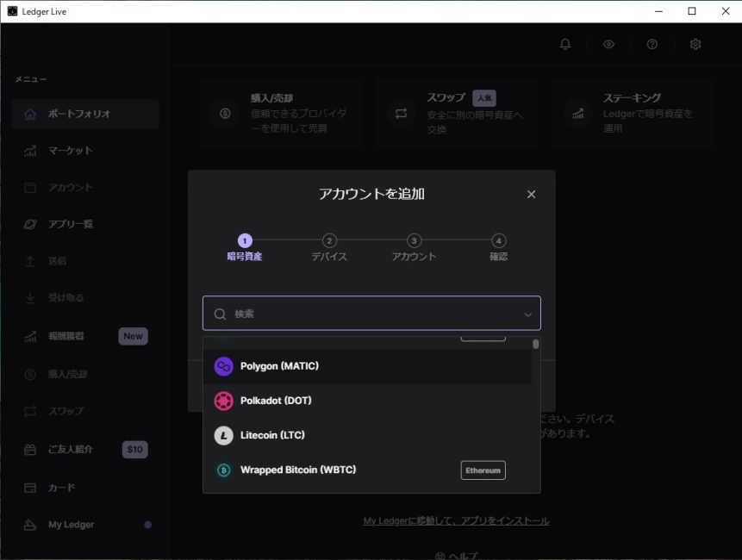
Task: Close the アカウントを追加 dialog
Action: pyautogui.click(x=532, y=195)
